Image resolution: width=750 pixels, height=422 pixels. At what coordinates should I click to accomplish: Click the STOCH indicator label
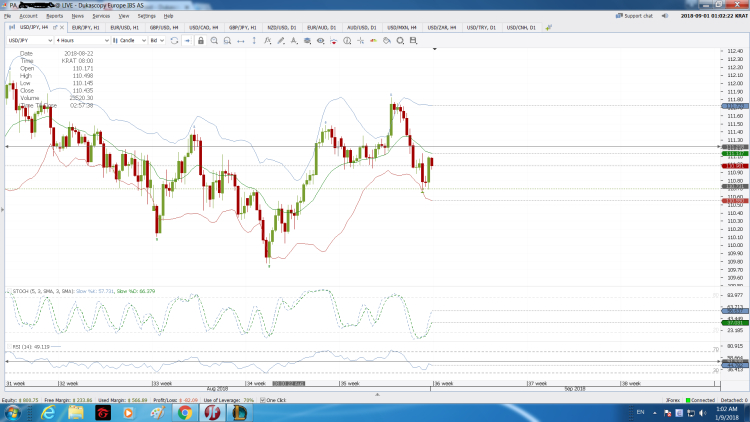click(x=44, y=291)
